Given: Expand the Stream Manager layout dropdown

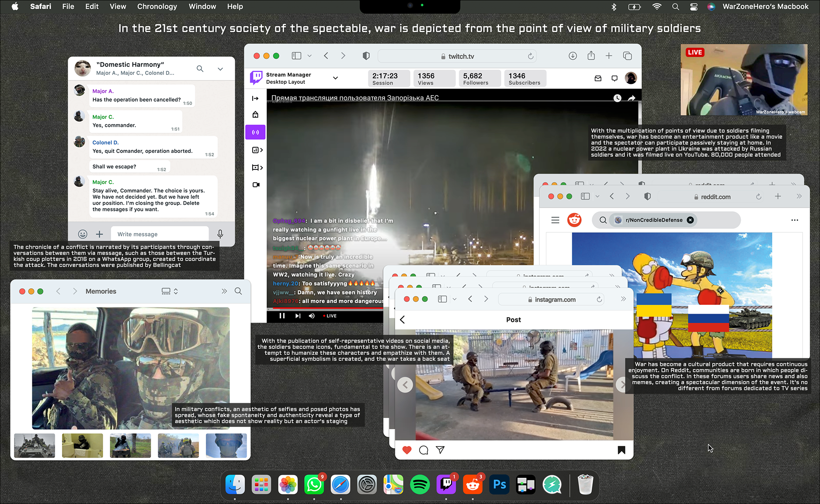Looking at the screenshot, I should click(335, 78).
